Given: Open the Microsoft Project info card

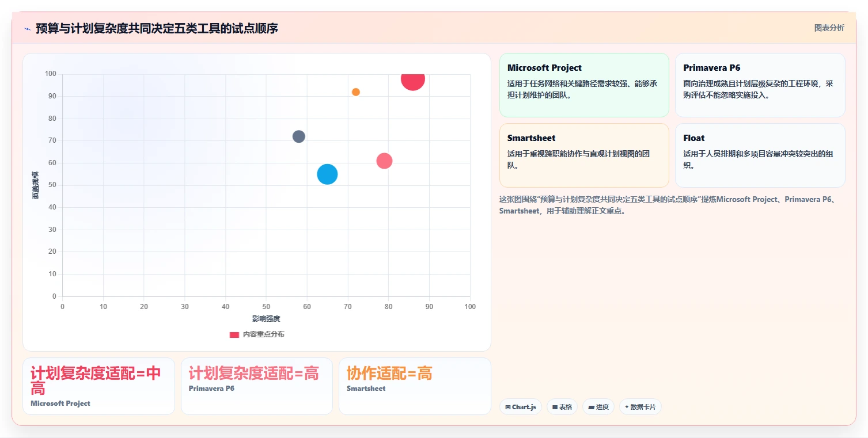Looking at the screenshot, I should (x=584, y=85).
